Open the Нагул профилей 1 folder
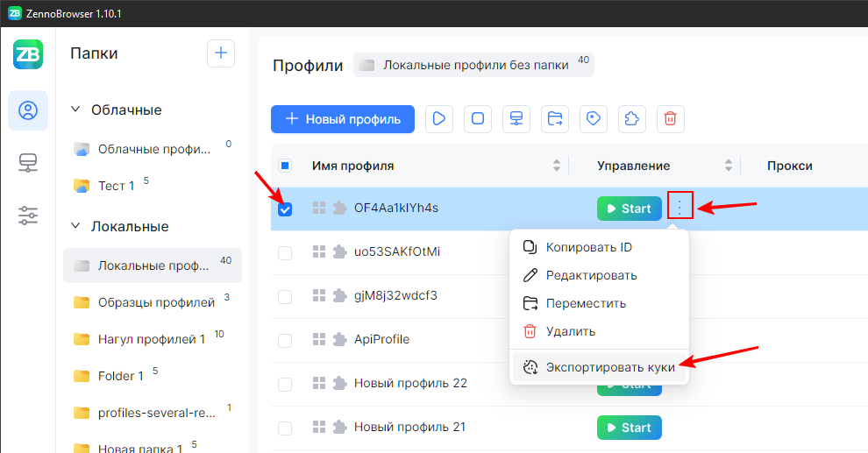This screenshot has height=453, width=868. click(152, 339)
